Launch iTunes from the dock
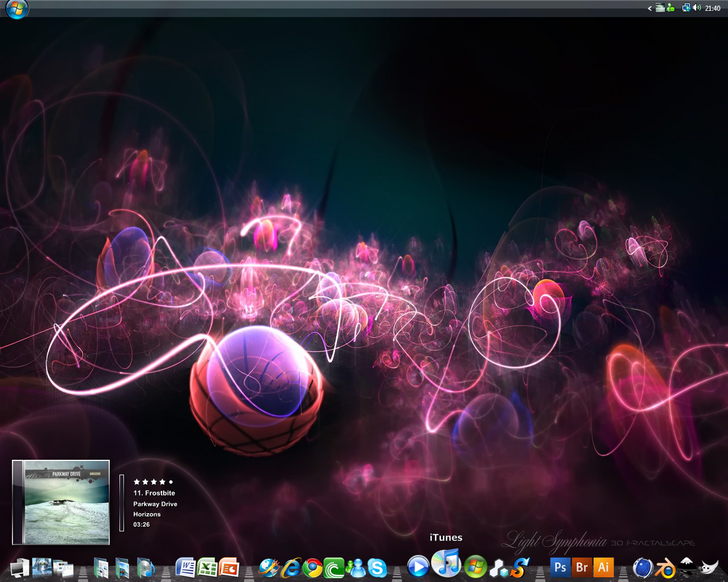The height and width of the screenshot is (582, 728). point(446,563)
